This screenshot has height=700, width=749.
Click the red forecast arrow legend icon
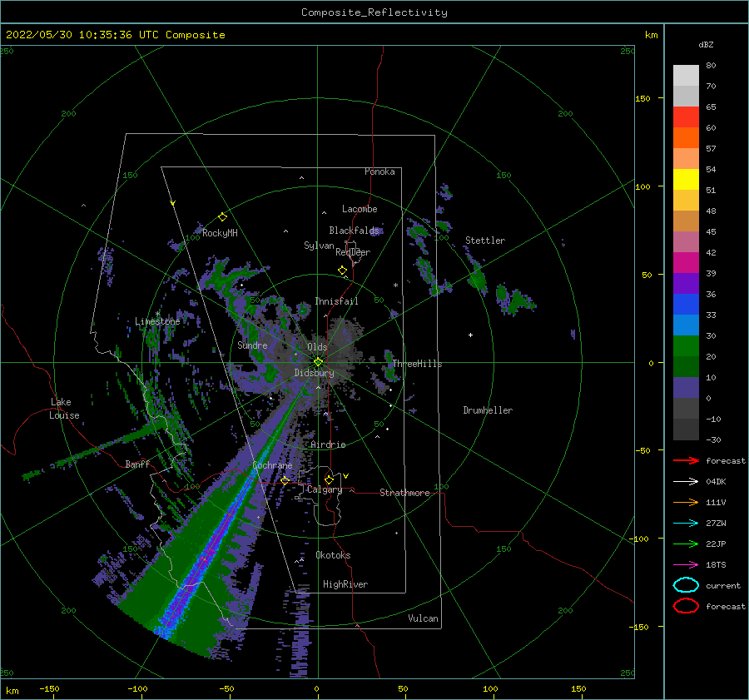pyautogui.click(x=686, y=460)
